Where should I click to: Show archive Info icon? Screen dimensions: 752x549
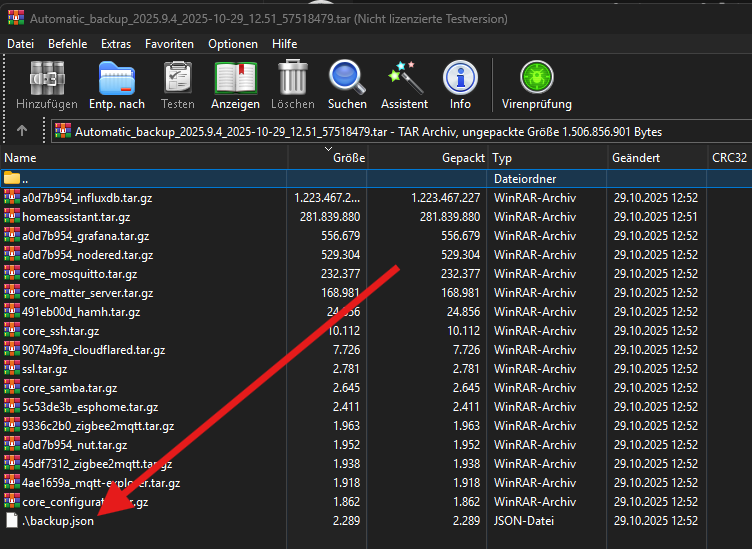460,84
